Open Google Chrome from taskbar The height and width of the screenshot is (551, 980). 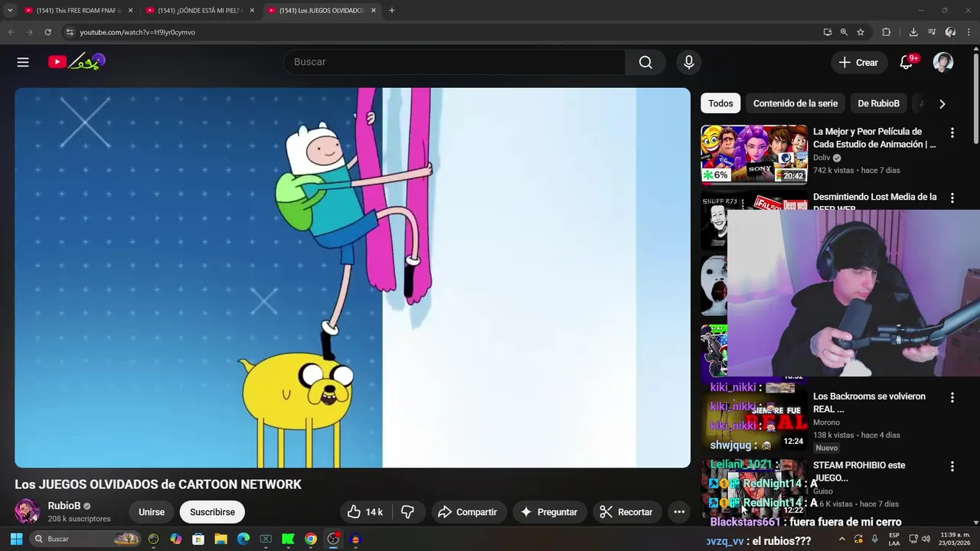point(311,539)
